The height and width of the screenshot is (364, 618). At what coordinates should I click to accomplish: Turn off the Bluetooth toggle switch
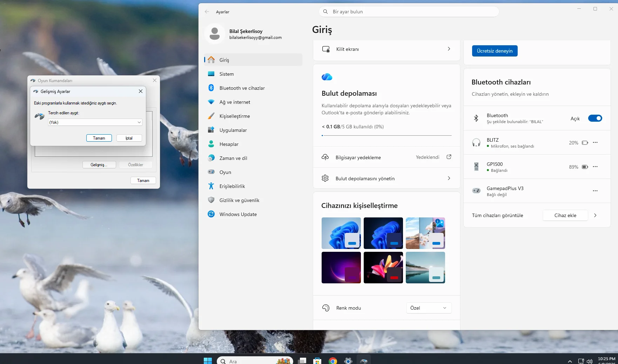tap(595, 118)
